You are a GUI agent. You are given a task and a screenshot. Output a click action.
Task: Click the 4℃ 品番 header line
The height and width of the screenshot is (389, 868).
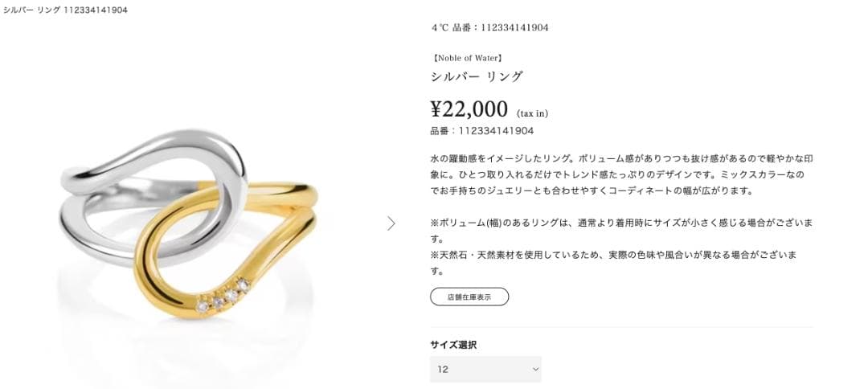[x=489, y=27]
